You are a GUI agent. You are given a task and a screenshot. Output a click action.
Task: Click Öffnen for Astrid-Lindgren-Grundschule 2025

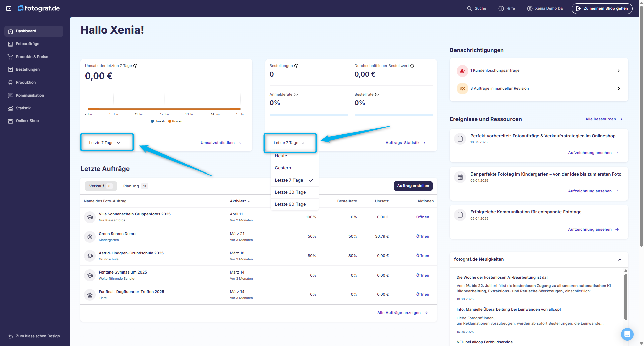[423, 256]
